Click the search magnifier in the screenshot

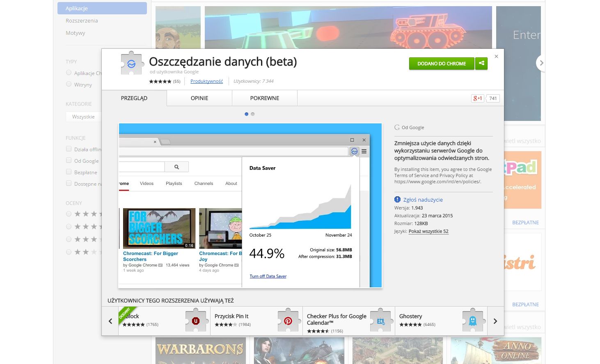pos(176,167)
